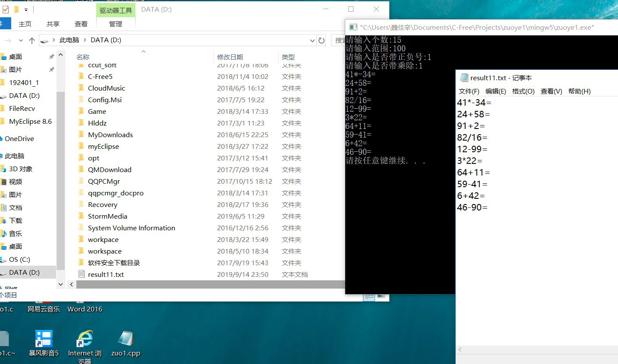The height and width of the screenshot is (364, 618).
Task: Click the pin icon next to pinned 桌面
Action: pos(51,56)
